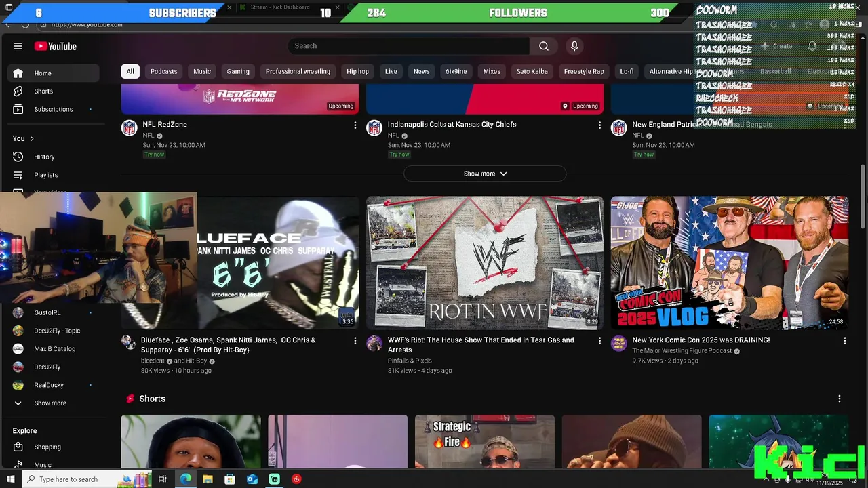Expand Show more in sidebar subscriptions

click(54, 403)
